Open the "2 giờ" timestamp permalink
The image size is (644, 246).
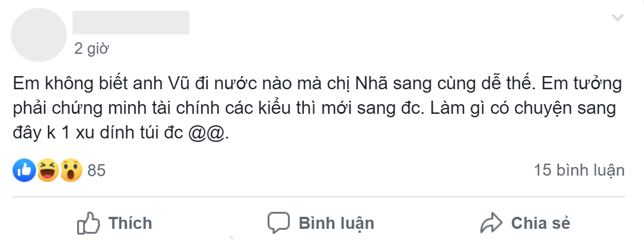pyautogui.click(x=92, y=49)
